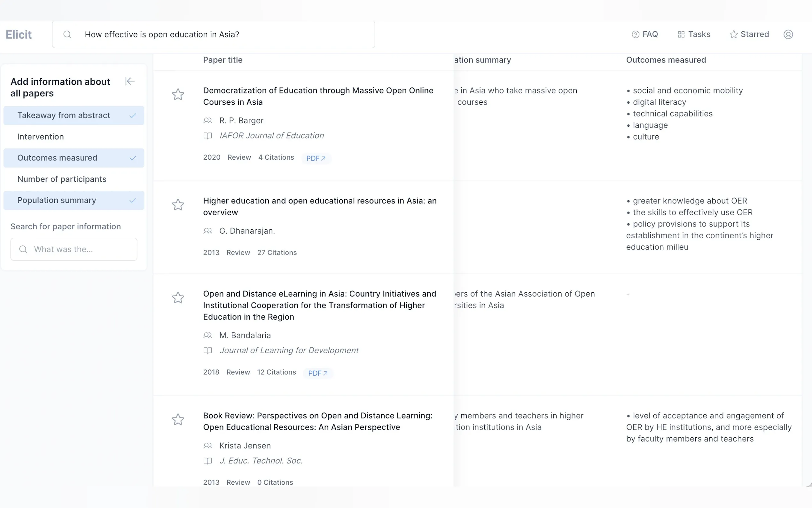Open PDF for the Bandalaria 2018 paper

(317, 373)
